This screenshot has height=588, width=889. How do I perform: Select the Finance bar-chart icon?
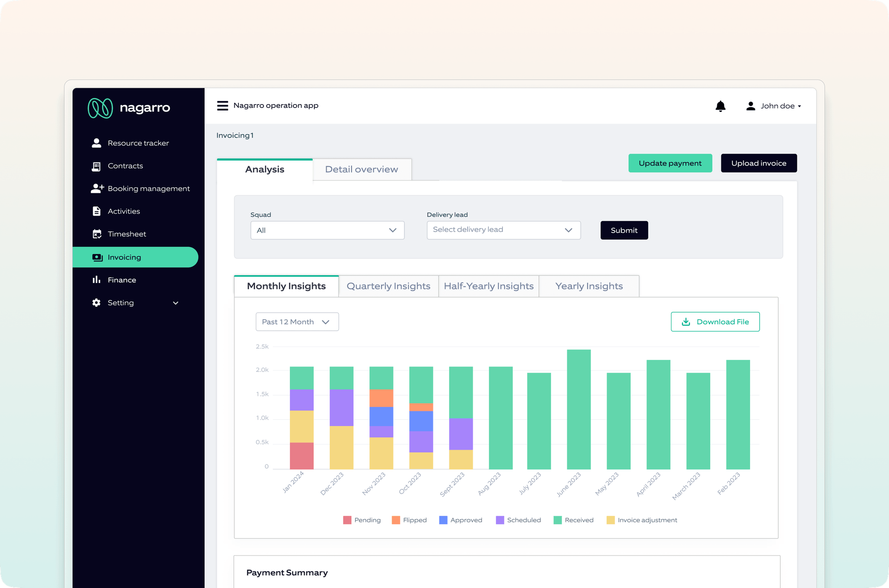(97, 279)
